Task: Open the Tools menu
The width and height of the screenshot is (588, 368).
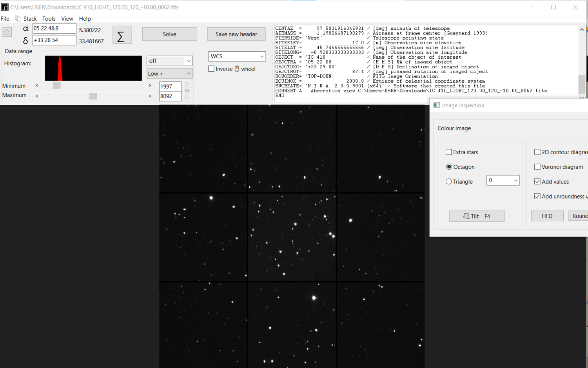Action: pos(49,18)
